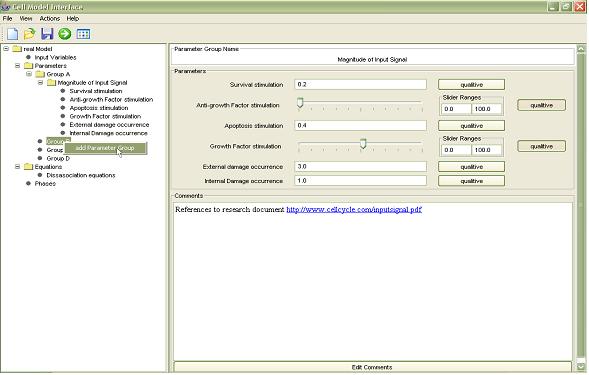Image resolution: width=589 pixels, height=375 pixels.
Task: Click Anti-growth slider range minimum field
Action: click(x=456, y=109)
